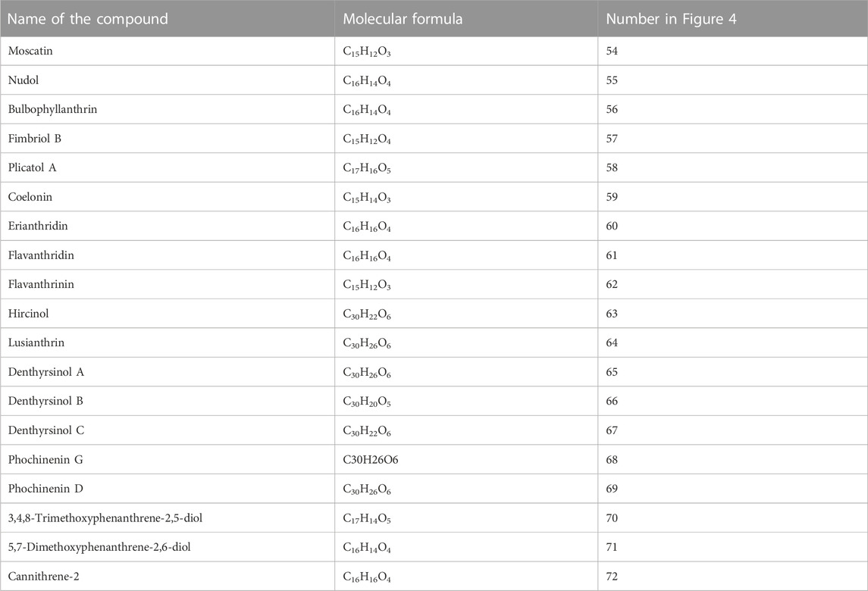Click the Denthyrsinol B name cell

coord(45,401)
